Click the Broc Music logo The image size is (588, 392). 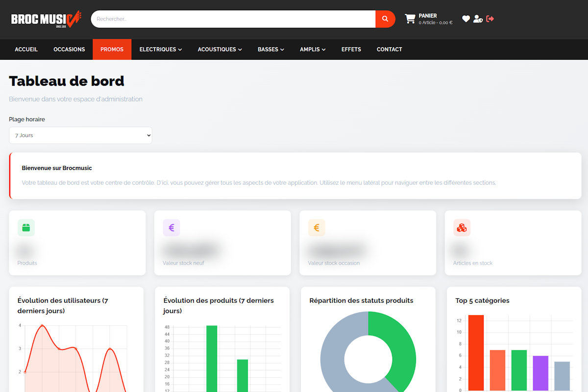click(x=46, y=19)
